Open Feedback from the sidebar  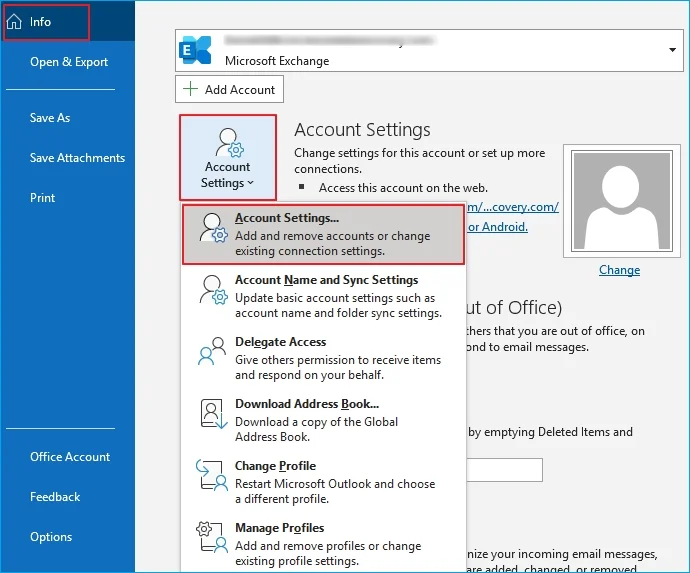(x=55, y=497)
